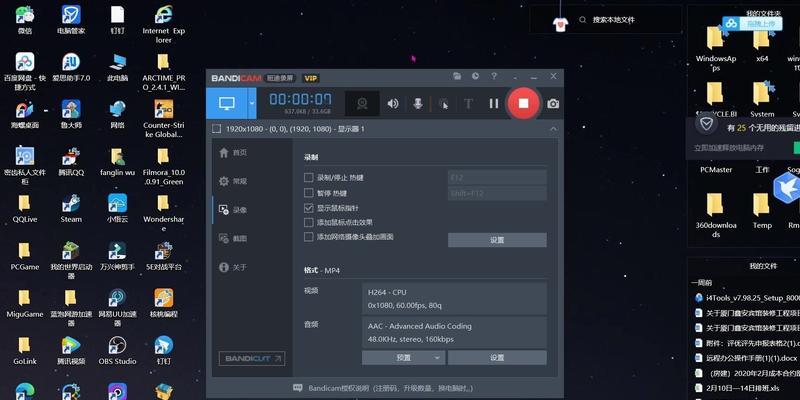Open the 预置 presets dropdown
The height and width of the screenshot is (400, 800).
click(403, 358)
